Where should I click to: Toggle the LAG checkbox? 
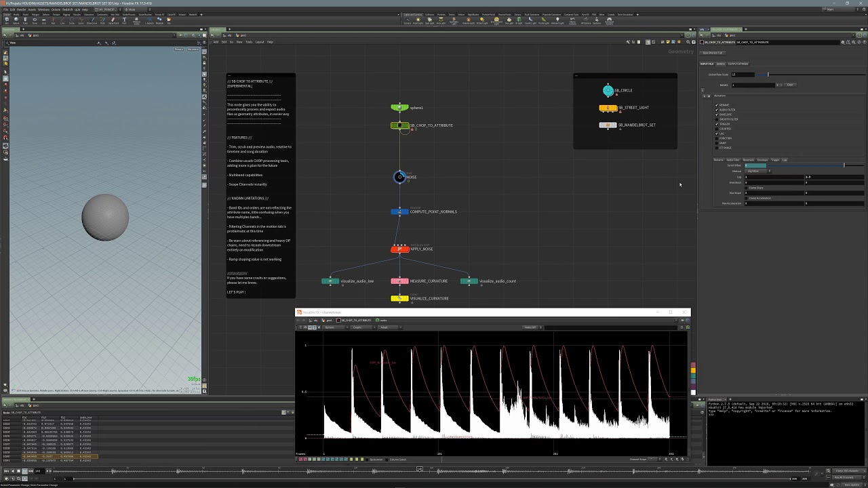(717, 134)
